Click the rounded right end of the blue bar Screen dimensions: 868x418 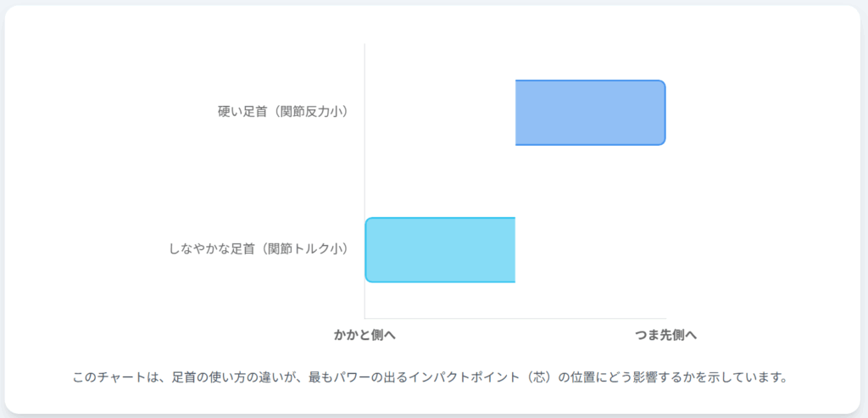click(x=659, y=113)
